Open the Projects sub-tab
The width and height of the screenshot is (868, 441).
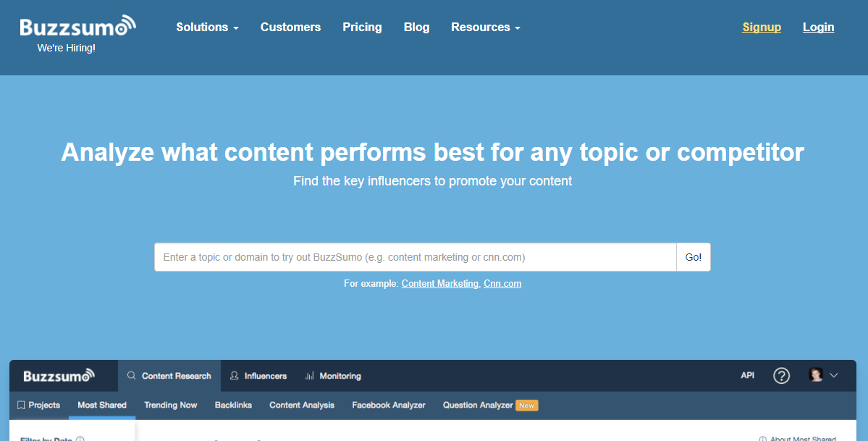point(39,405)
